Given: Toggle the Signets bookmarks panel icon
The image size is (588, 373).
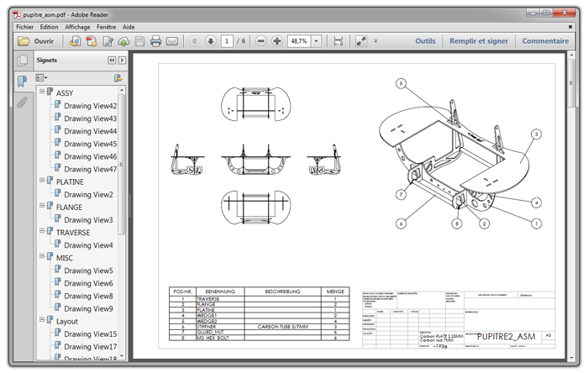Looking at the screenshot, I should point(23,81).
